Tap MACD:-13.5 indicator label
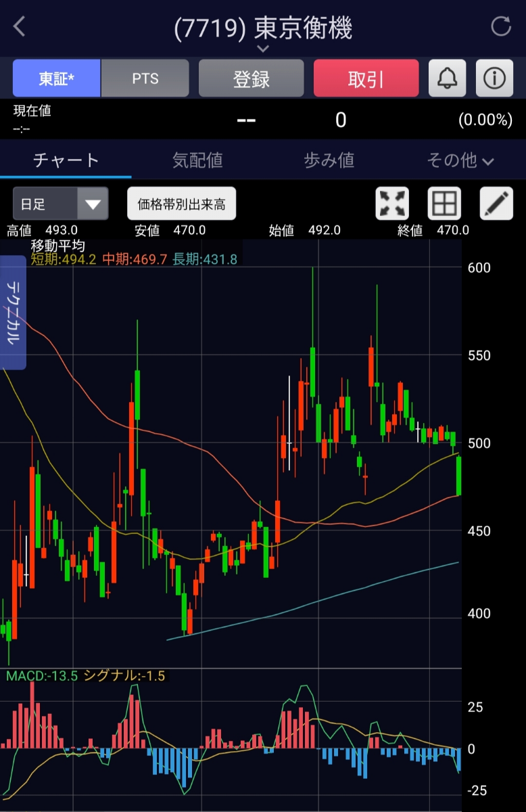 [x=42, y=675]
